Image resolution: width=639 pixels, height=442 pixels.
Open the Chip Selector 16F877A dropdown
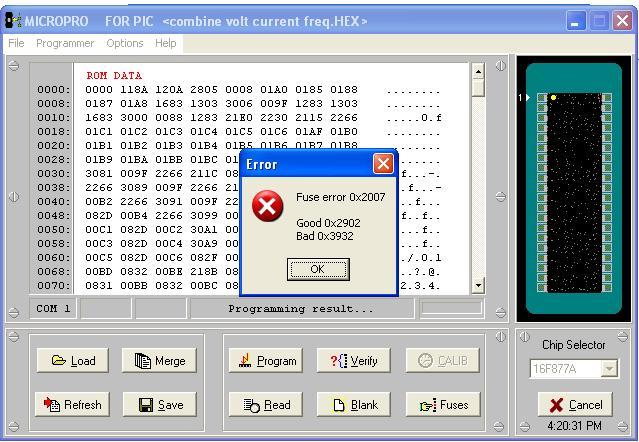(x=610, y=369)
